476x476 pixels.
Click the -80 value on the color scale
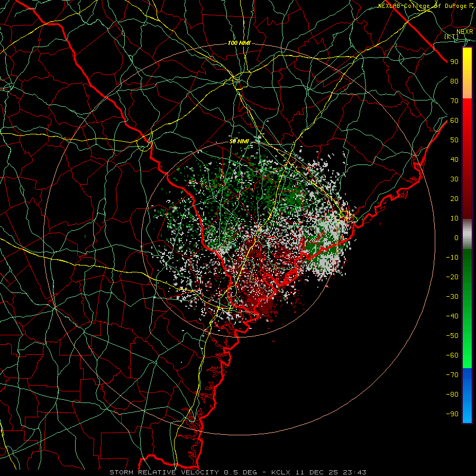pos(452,395)
